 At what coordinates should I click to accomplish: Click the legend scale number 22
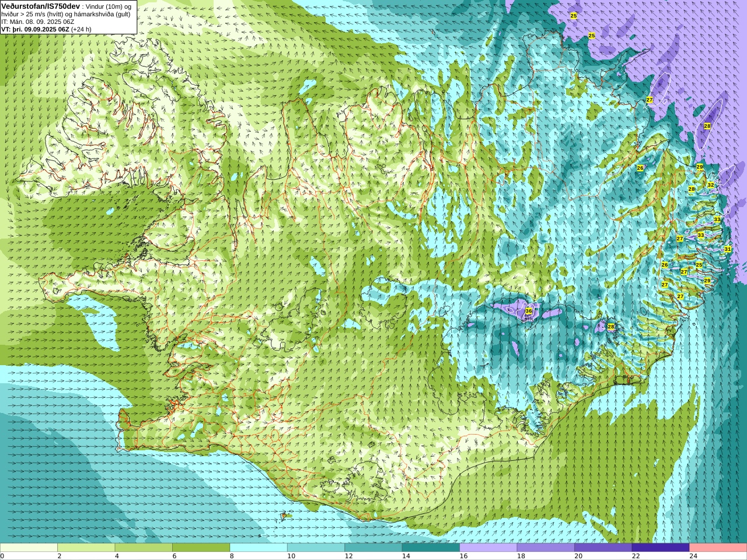click(636, 556)
